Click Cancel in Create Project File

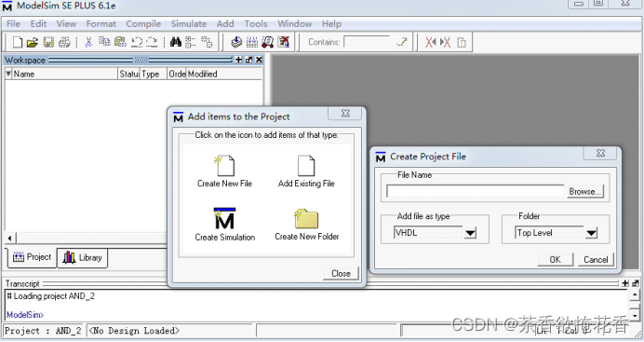(x=596, y=259)
